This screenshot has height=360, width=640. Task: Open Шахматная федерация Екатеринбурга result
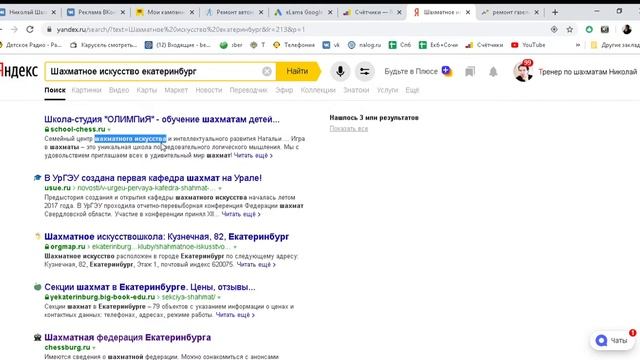[127, 338]
